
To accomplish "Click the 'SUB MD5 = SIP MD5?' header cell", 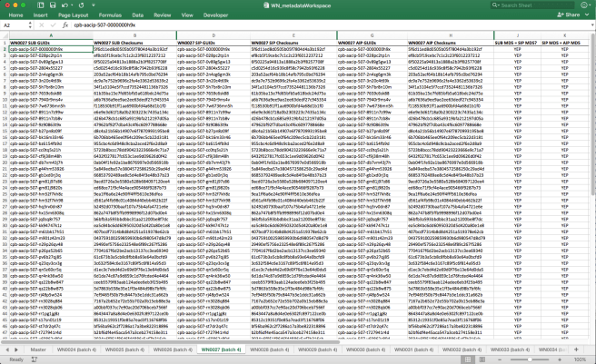I will [517, 43].
